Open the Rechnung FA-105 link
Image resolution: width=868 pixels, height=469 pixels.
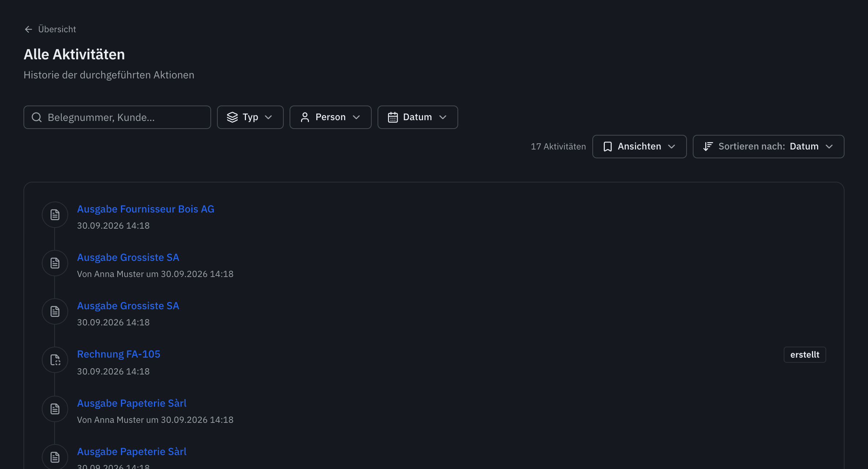point(119,354)
